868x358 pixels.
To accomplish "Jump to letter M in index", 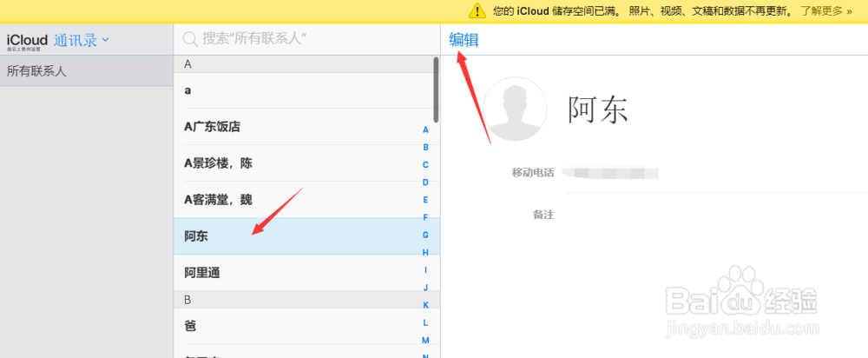I will tap(425, 340).
